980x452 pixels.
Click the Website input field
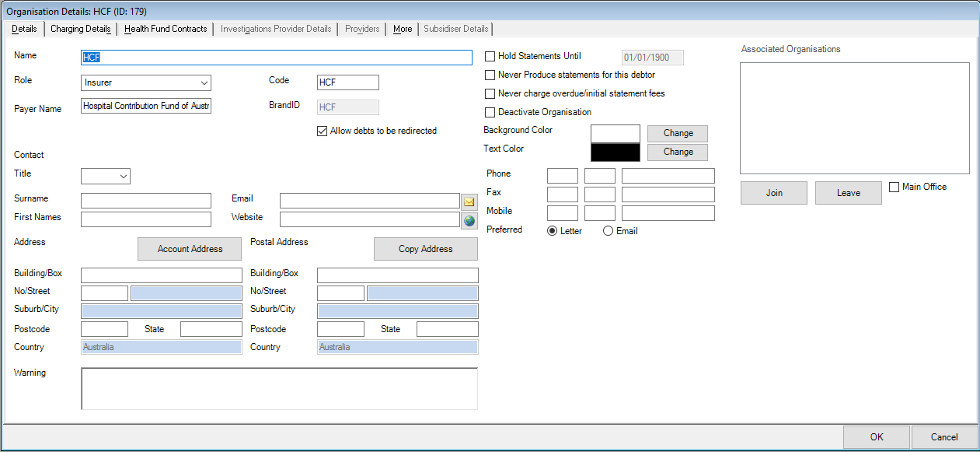370,219
